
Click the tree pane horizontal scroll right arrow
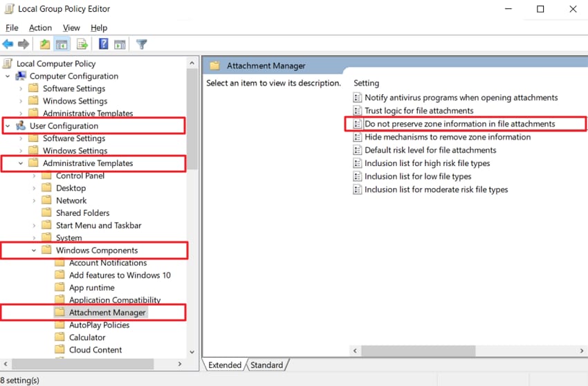pos(180,364)
